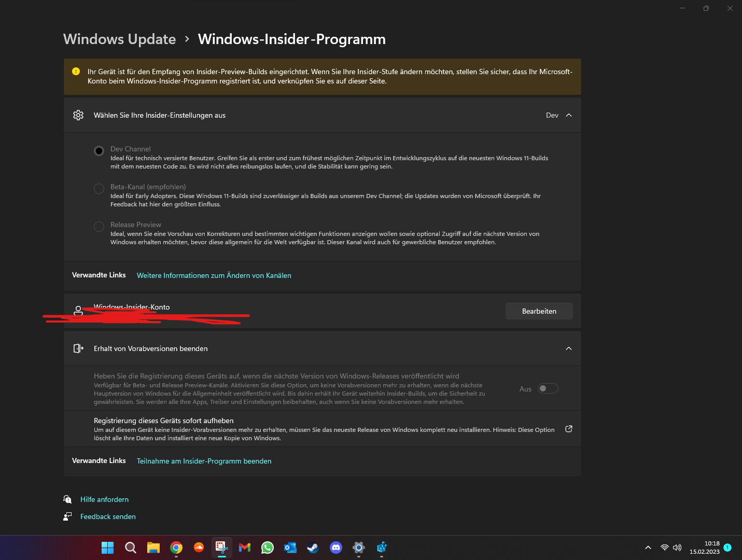Screen dimensions: 742x560
Task: Click Feedback senden link
Action: [x=108, y=516]
